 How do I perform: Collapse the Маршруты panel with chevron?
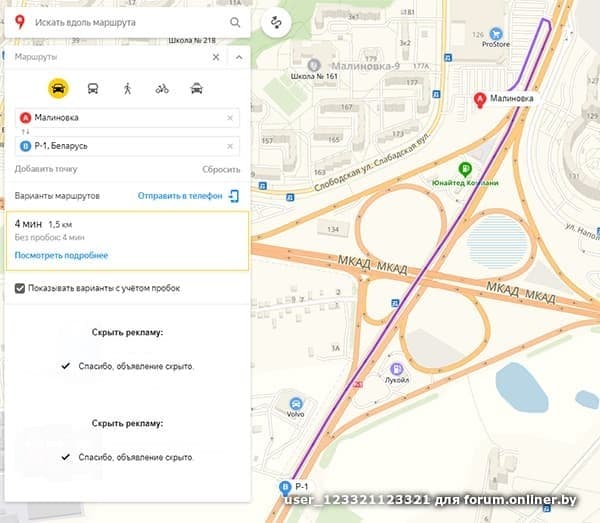[x=239, y=57]
